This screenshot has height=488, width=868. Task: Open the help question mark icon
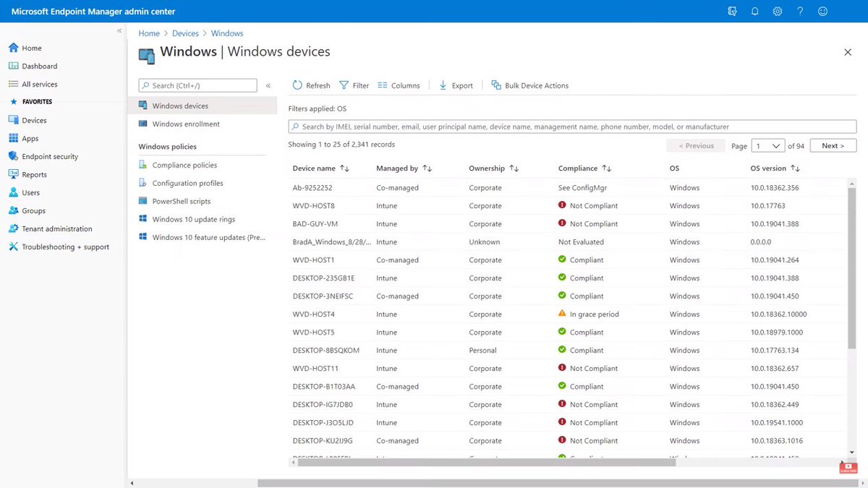(x=800, y=12)
